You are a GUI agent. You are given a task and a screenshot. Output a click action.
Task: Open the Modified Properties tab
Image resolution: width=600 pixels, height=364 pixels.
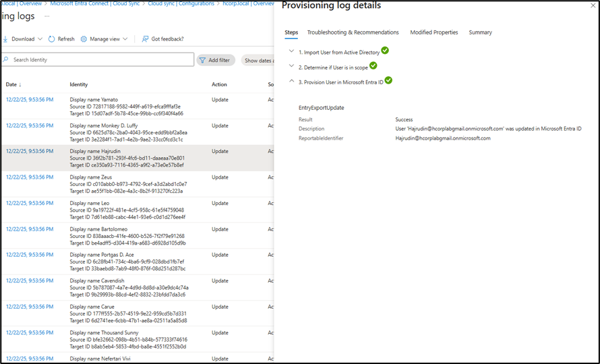(x=433, y=32)
